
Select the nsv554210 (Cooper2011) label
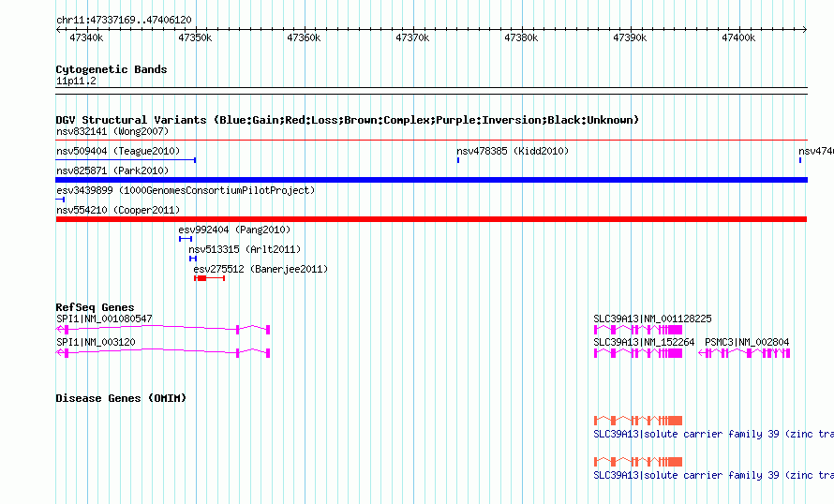118,210
